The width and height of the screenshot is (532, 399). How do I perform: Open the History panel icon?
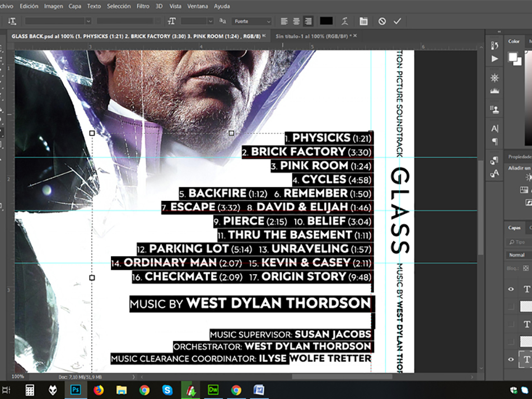[x=494, y=45]
